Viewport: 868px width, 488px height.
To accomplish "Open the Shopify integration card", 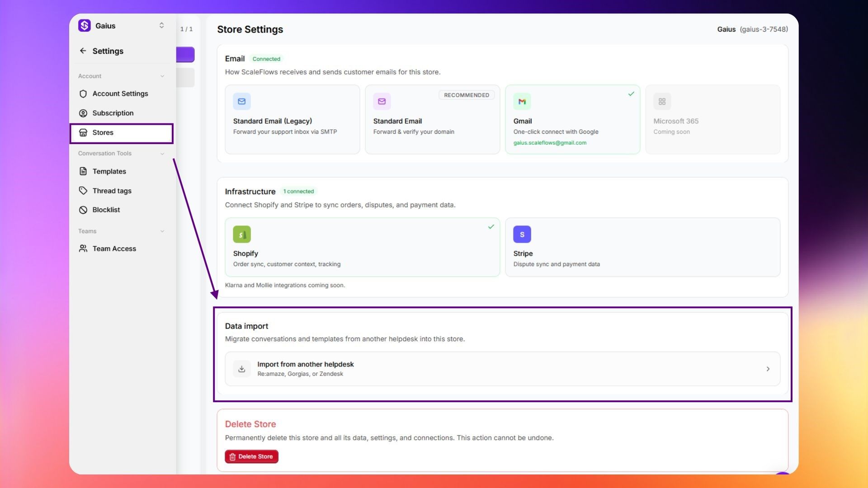I will click(363, 247).
